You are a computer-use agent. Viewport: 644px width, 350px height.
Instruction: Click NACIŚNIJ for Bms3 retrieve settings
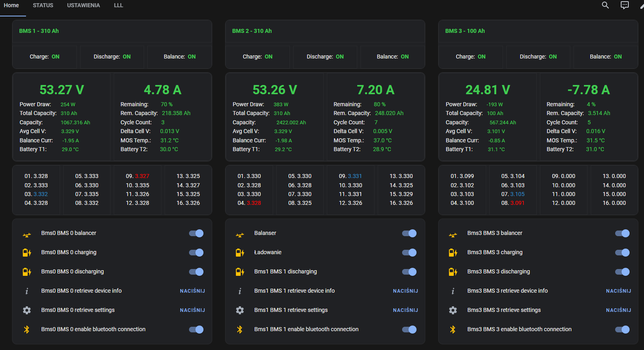618,310
